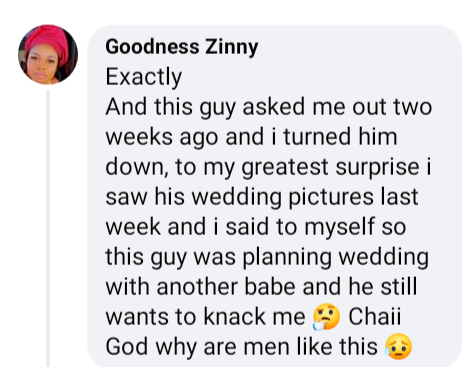
Task: Click the word "Goodness" in the commenter name
Action: pos(153,46)
